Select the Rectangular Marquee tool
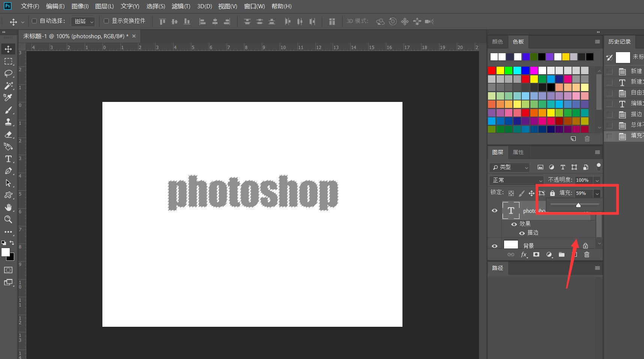Viewport: 644px width, 359px height. tap(8, 61)
